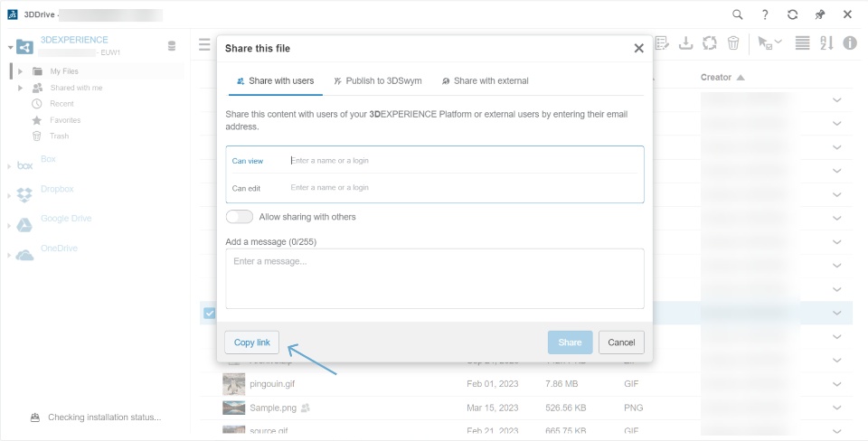Uncheck the selected file row checkbox
The height and width of the screenshot is (441, 868).
coord(209,313)
